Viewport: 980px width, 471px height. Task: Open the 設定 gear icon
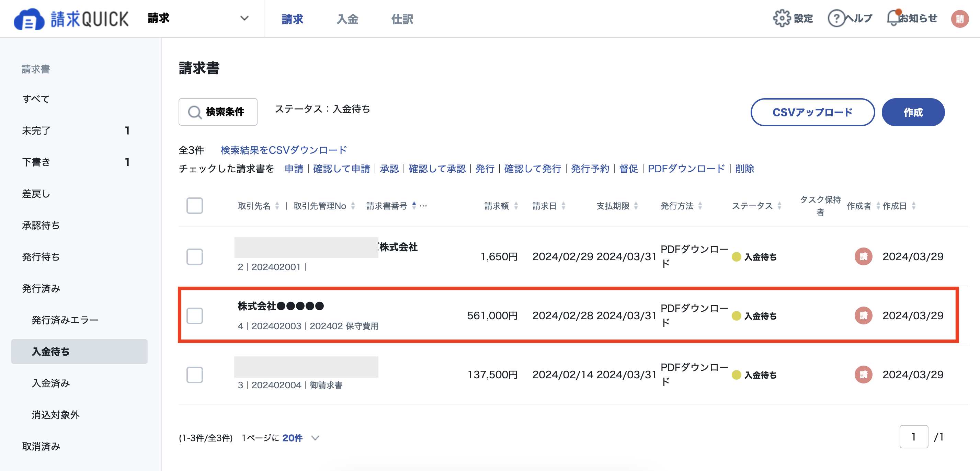tap(783, 18)
